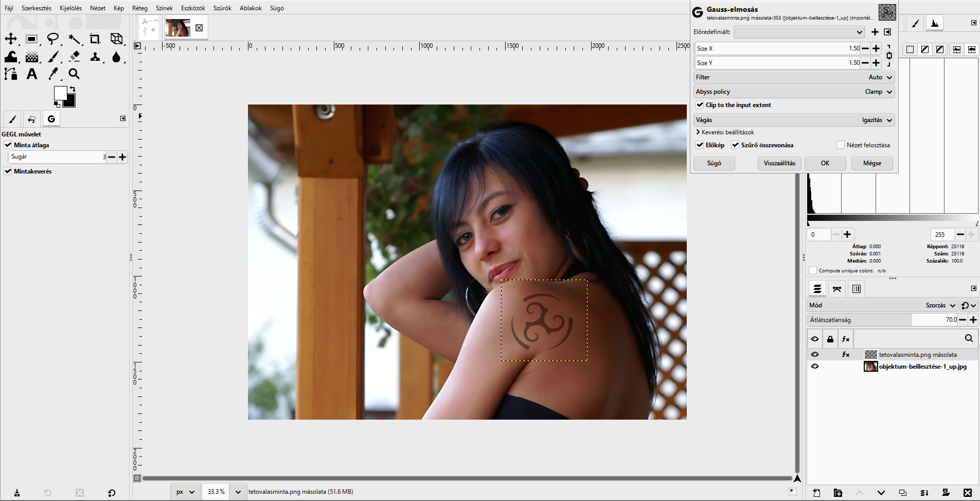980x501 pixels.
Task: Select the Paintbrush tool
Action: coord(53,57)
